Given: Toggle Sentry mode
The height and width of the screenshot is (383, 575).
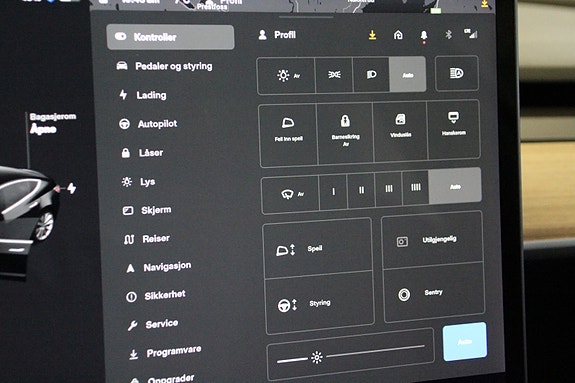Looking at the screenshot, I should coord(434,292).
